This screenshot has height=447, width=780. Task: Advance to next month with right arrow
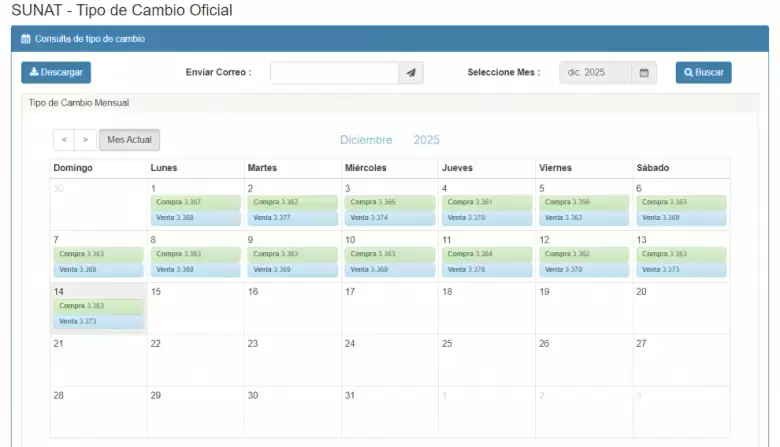[86, 141]
